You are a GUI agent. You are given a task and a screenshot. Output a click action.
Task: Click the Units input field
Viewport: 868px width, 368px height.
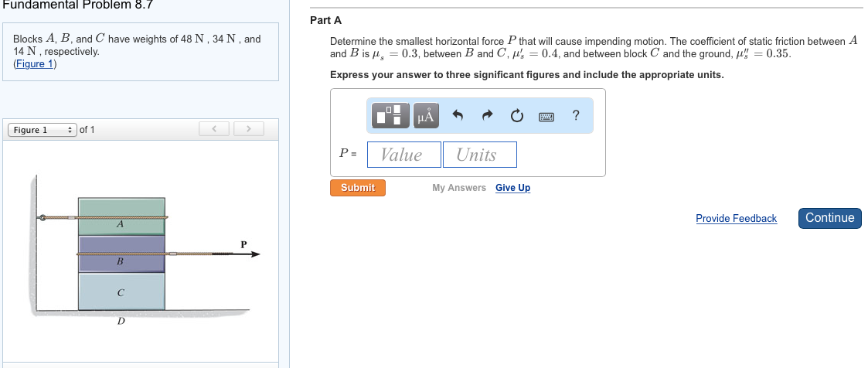click(x=479, y=155)
